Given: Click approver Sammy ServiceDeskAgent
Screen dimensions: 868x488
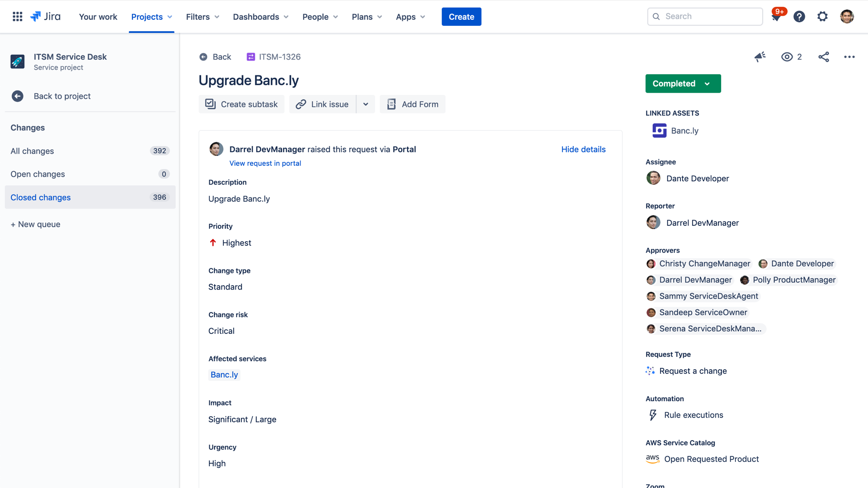Looking at the screenshot, I should click(703, 296).
